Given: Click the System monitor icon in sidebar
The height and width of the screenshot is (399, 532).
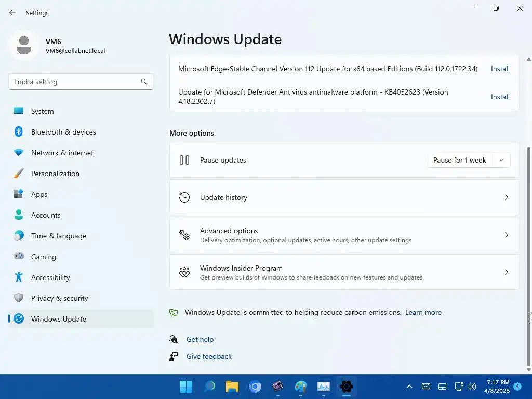Looking at the screenshot, I should [19, 111].
